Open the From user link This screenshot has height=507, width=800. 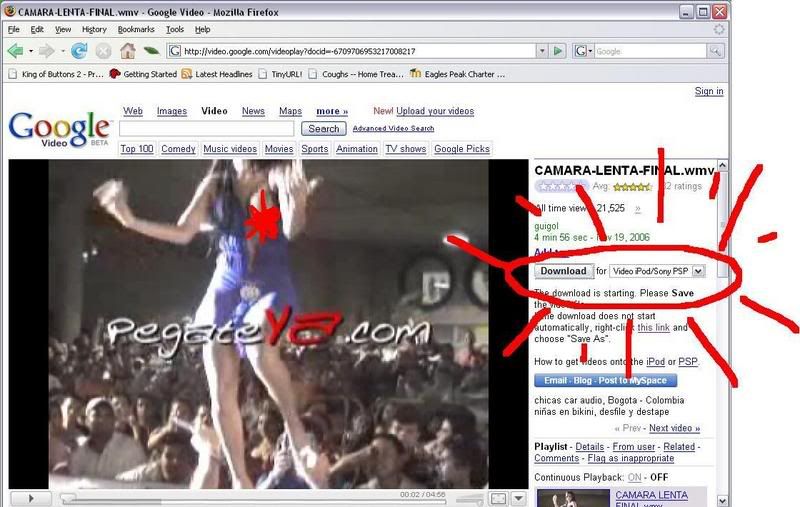pos(634,447)
